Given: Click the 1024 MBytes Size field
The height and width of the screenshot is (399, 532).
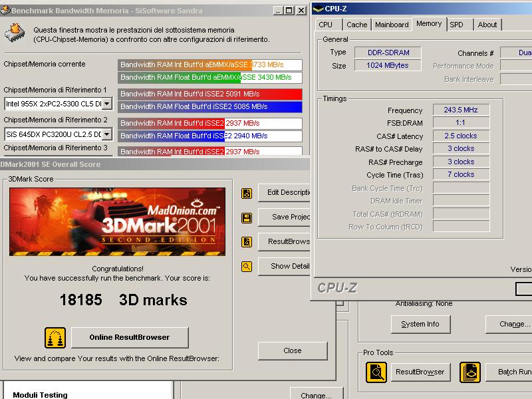Looking at the screenshot, I should coord(388,65).
